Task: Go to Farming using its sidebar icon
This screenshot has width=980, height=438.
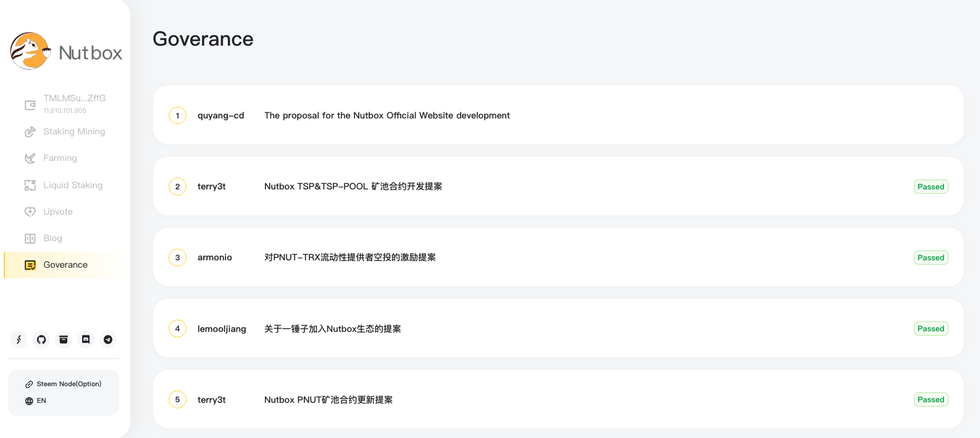Action: pyautogui.click(x=30, y=159)
